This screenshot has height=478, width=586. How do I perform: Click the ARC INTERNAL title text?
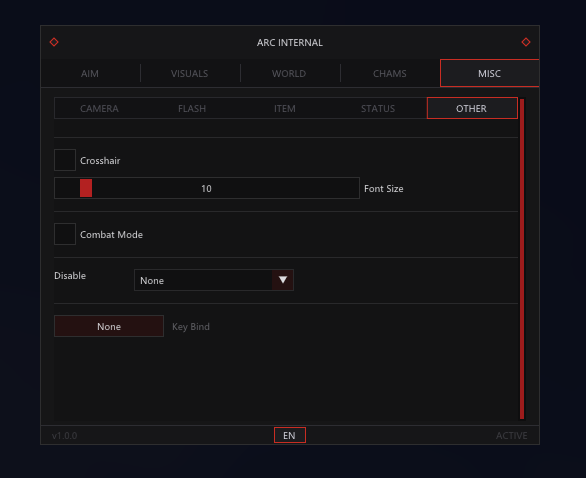coord(290,43)
